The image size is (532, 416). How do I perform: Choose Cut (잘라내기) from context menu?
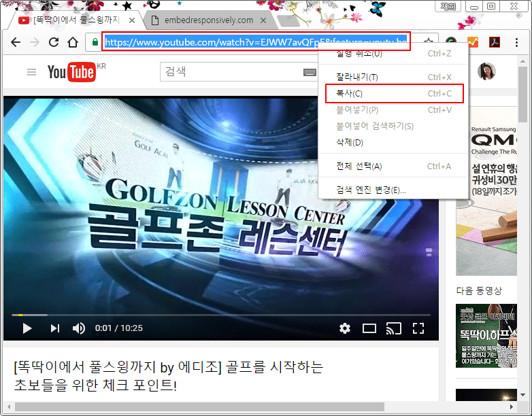(394, 77)
